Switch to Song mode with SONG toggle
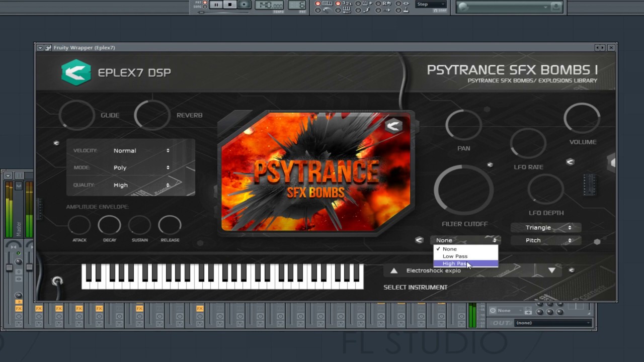Screen dimensions: 644x362 (x=205, y=7)
